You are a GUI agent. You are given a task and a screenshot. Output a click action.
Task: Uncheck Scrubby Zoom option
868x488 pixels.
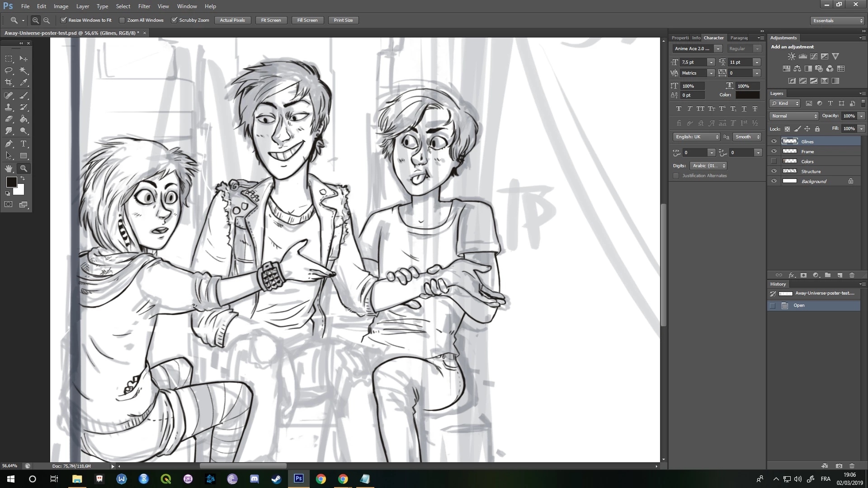(x=174, y=20)
